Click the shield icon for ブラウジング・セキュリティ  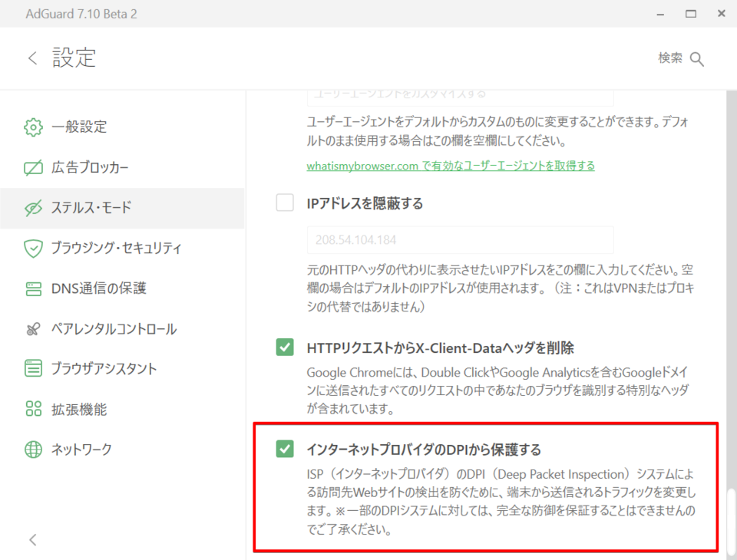click(x=33, y=248)
